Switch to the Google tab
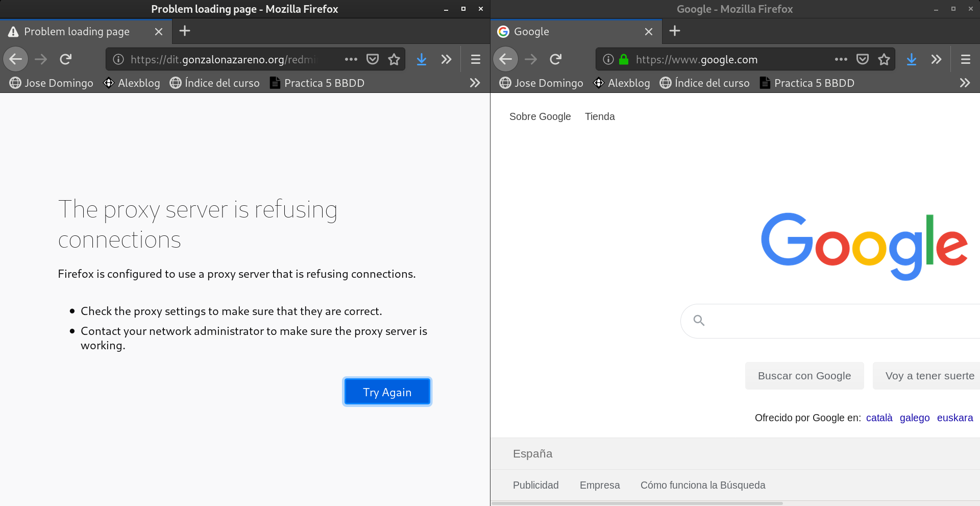980x506 pixels. point(567,32)
